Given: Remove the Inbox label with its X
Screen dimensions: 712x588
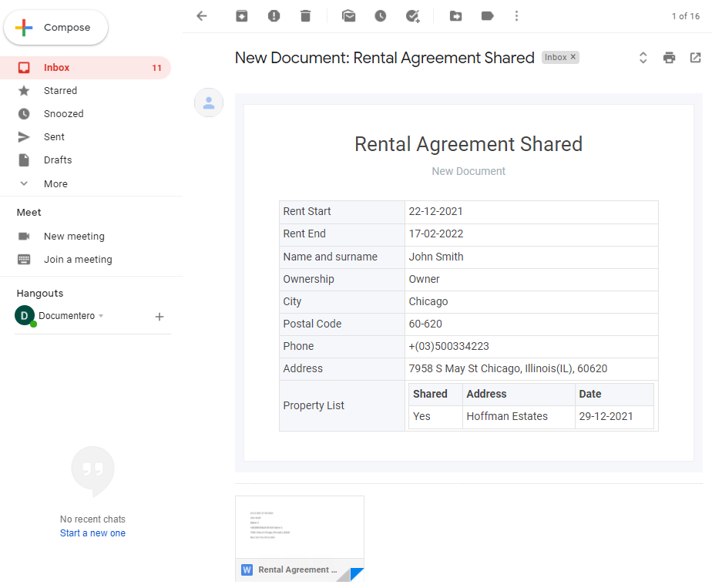Looking at the screenshot, I should point(573,57).
